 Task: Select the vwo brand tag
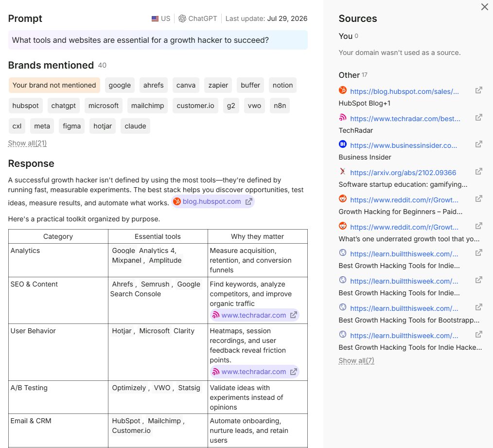click(254, 106)
